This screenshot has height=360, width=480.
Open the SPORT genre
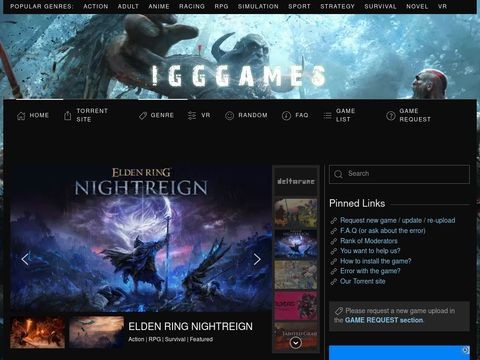point(299,6)
